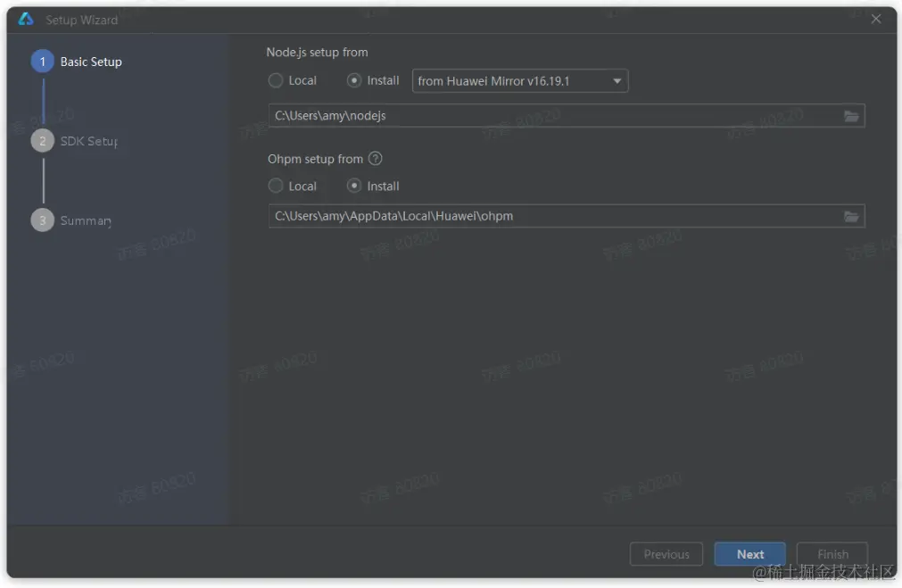This screenshot has height=588, width=902.
Task: Select Local for Node.js setup
Action: click(293, 80)
